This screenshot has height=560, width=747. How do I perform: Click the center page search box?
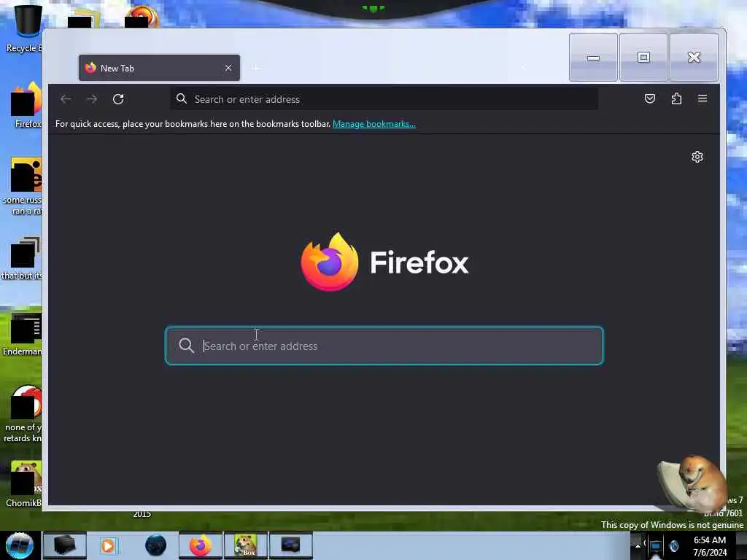(x=384, y=346)
